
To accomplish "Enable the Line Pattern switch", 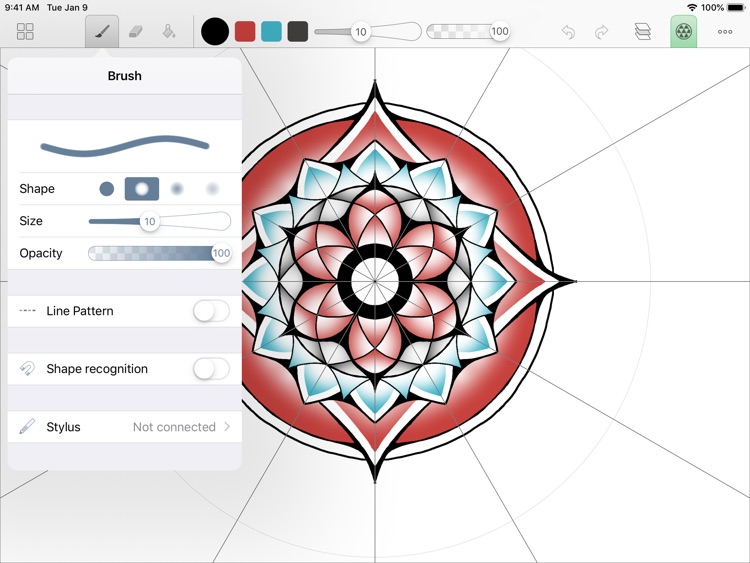I will [x=211, y=311].
